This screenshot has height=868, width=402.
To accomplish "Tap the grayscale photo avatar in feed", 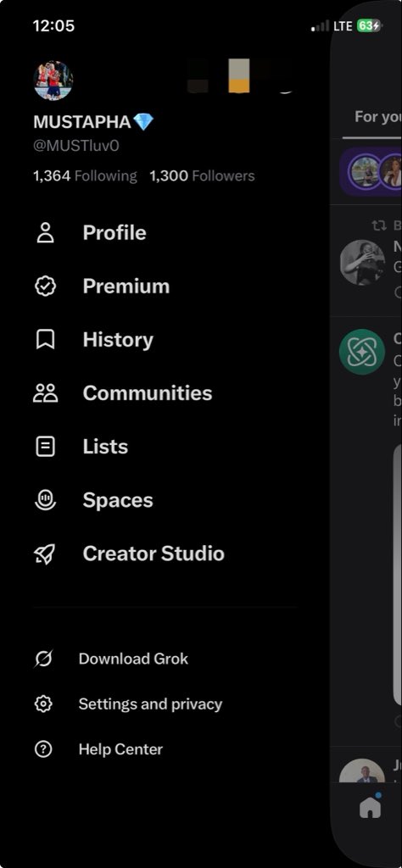I will (362, 263).
